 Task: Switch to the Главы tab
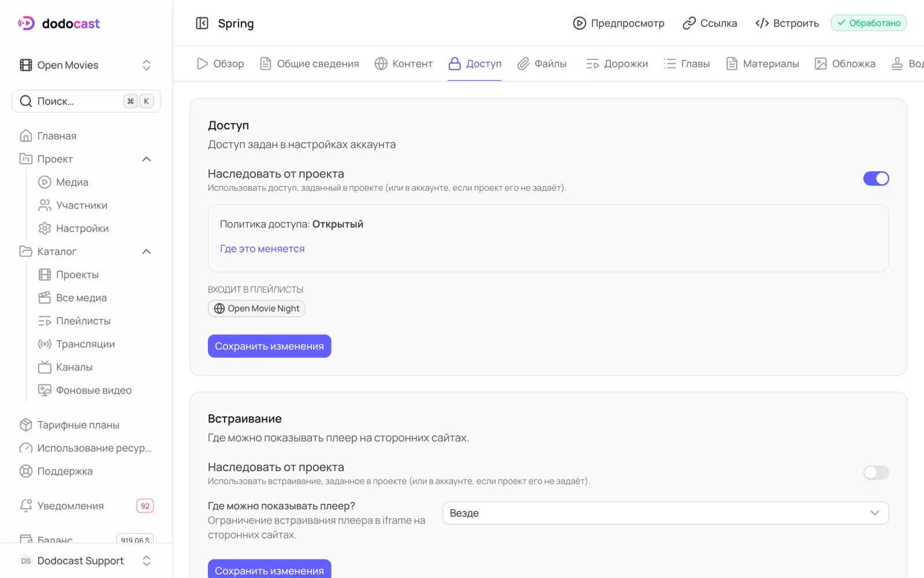coord(687,64)
